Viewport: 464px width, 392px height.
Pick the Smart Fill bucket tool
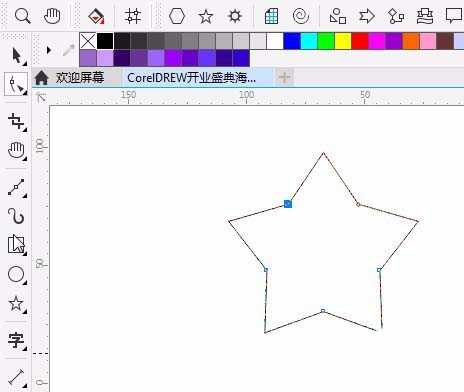(96, 16)
